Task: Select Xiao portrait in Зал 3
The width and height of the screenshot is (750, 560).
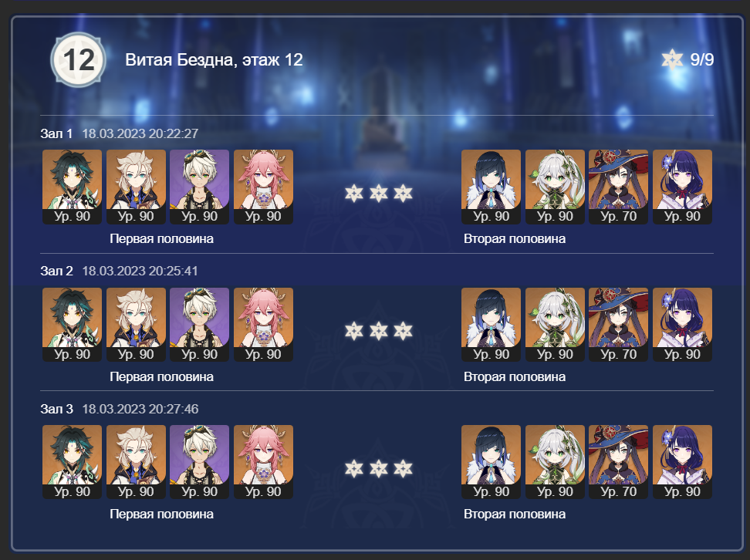Action: click(x=73, y=462)
